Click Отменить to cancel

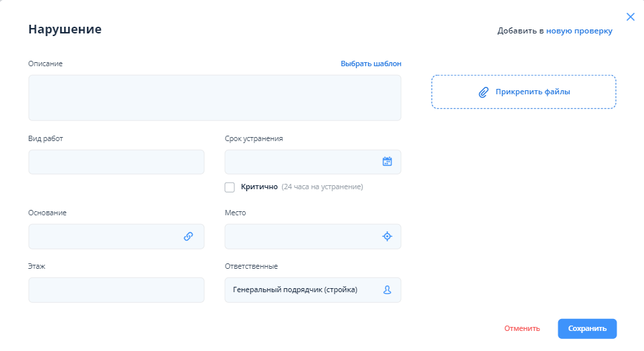[521, 328]
